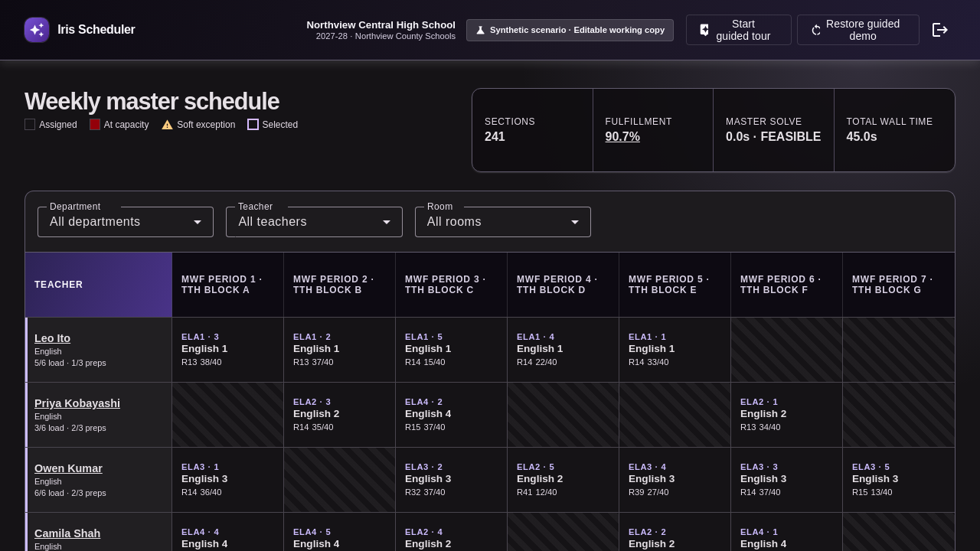980x551 pixels.
Task: Click the Restore guided demo button
Action: click(x=858, y=30)
